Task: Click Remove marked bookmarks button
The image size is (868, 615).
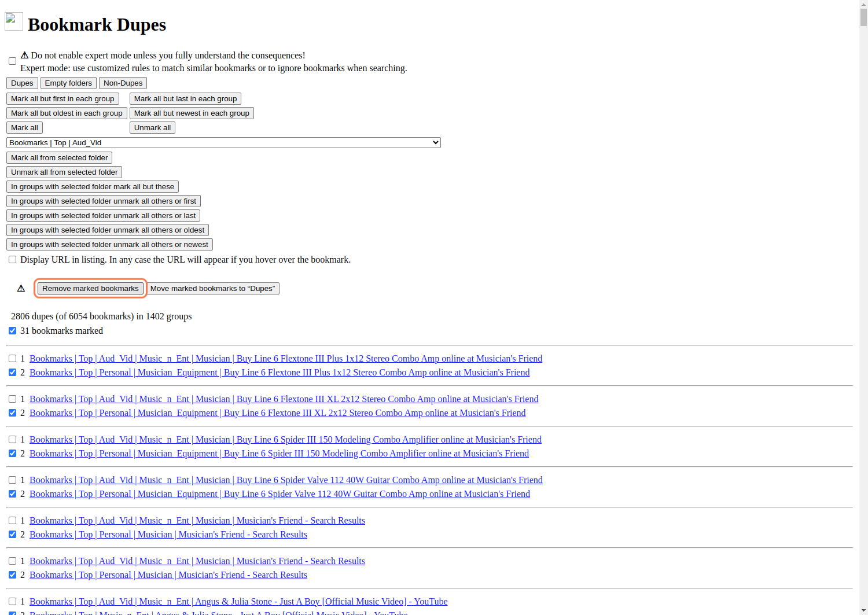Action: 90,289
